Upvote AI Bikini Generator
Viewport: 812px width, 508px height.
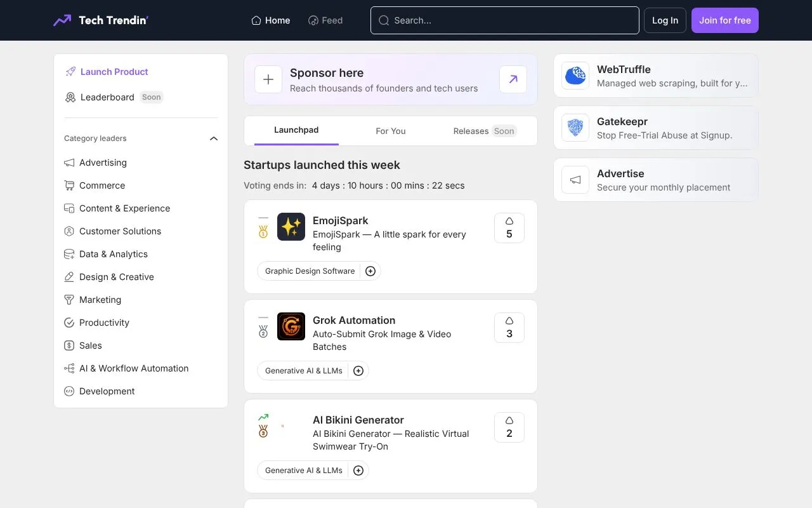click(x=509, y=427)
